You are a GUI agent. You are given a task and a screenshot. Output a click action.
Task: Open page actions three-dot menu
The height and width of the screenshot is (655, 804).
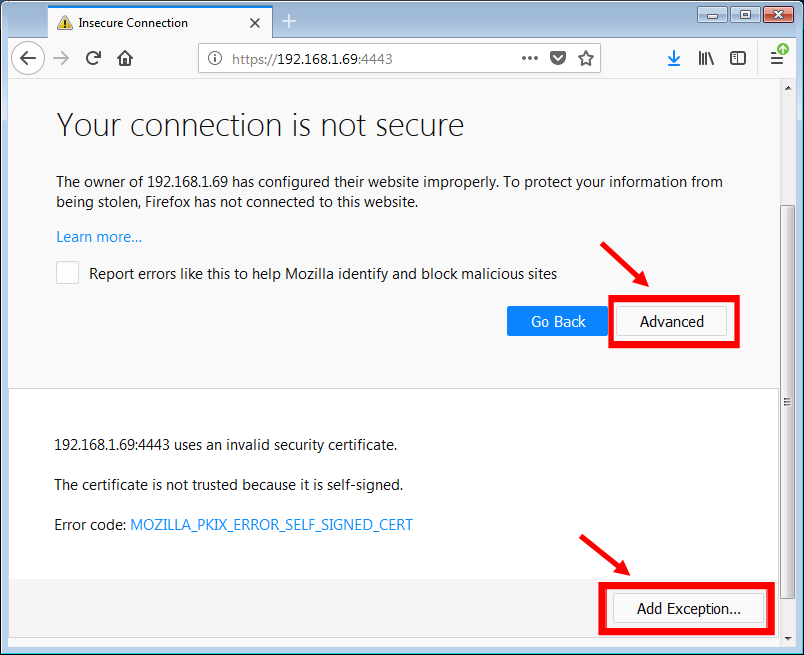tap(530, 58)
